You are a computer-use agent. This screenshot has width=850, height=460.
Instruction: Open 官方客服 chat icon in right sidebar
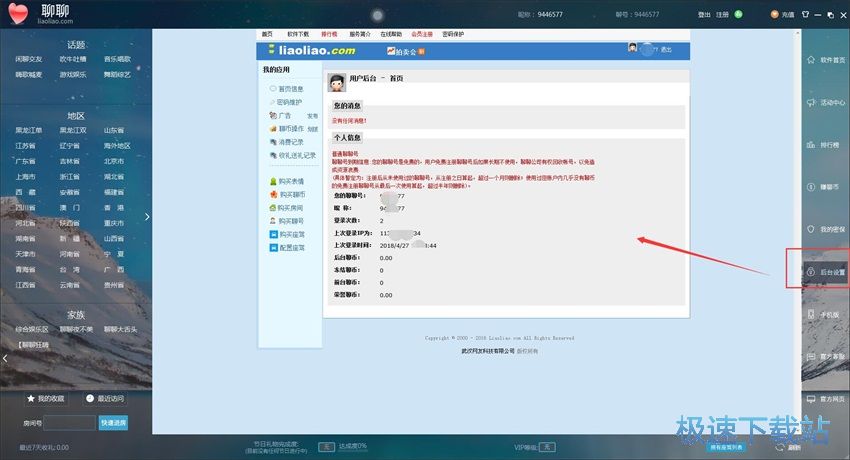coord(811,357)
